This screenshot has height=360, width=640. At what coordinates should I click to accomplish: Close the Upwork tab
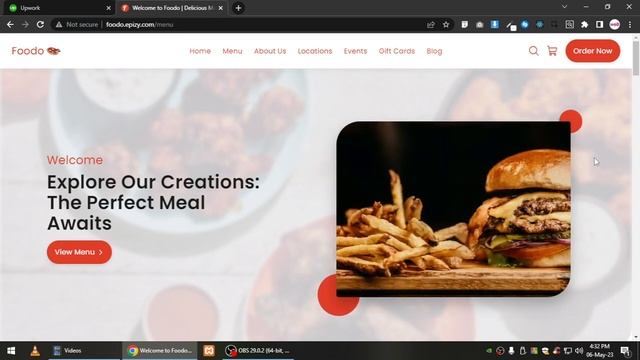pos(109,8)
